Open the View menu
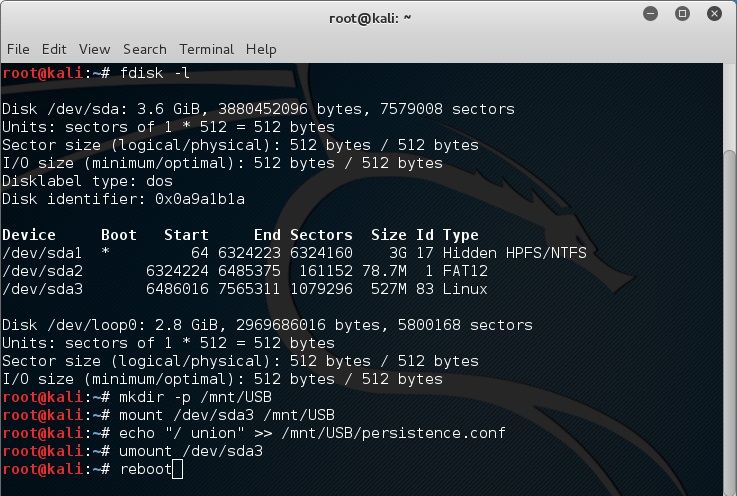737x496 pixels. click(94, 49)
